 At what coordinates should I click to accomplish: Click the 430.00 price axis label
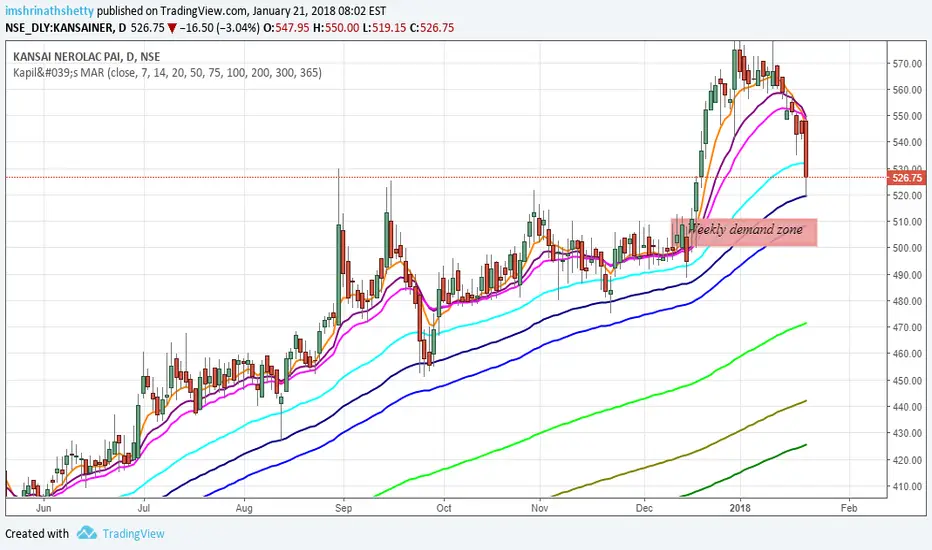pyautogui.click(x=907, y=433)
